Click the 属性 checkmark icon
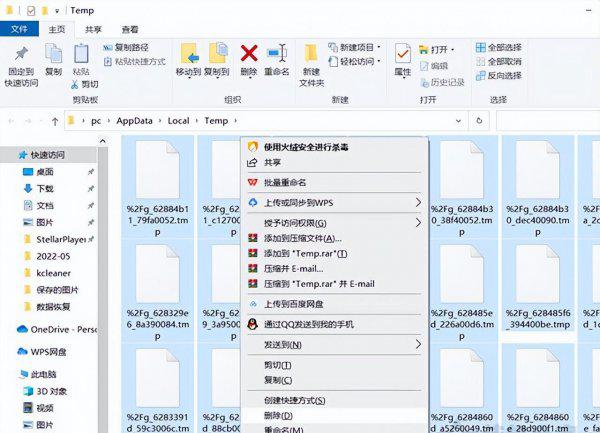 point(403,53)
